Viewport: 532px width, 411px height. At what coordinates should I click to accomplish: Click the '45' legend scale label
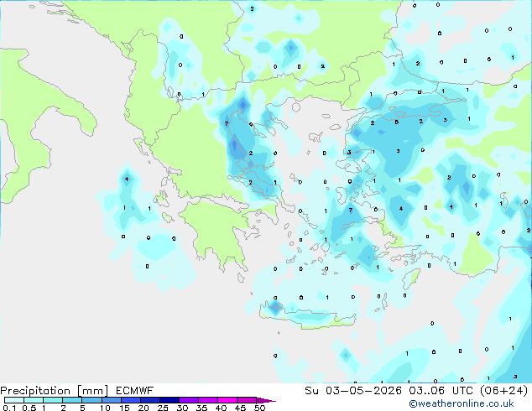click(x=240, y=408)
